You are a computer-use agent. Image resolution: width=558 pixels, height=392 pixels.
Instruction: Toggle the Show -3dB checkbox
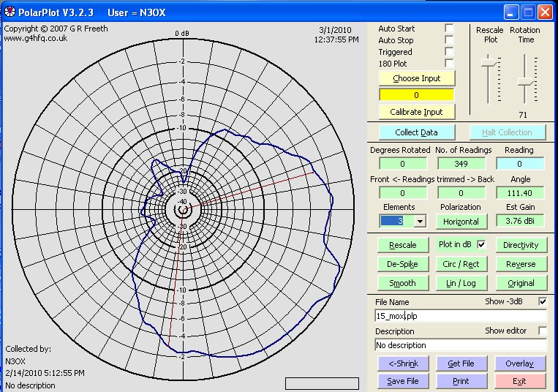coord(542,302)
